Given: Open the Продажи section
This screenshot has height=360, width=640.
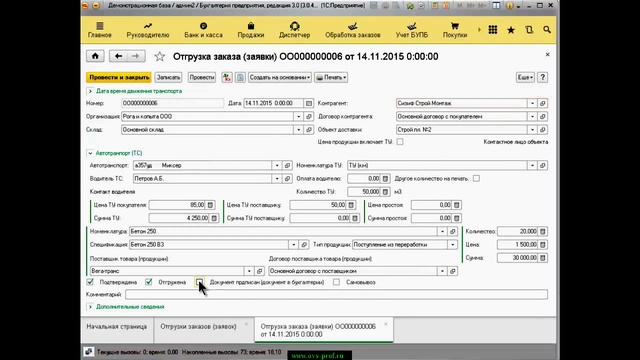Looking at the screenshot, I should click(251, 30).
